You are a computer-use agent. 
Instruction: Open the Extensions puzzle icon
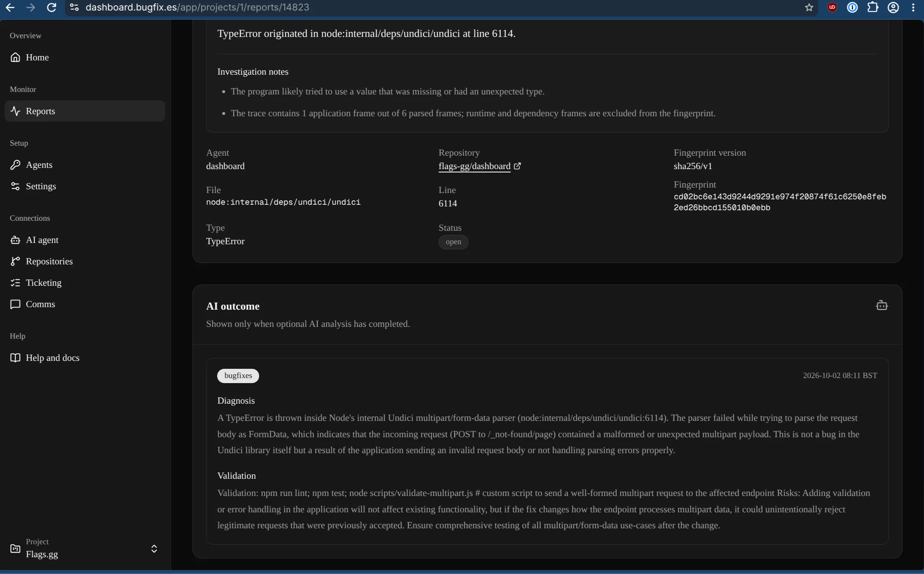[x=873, y=7]
